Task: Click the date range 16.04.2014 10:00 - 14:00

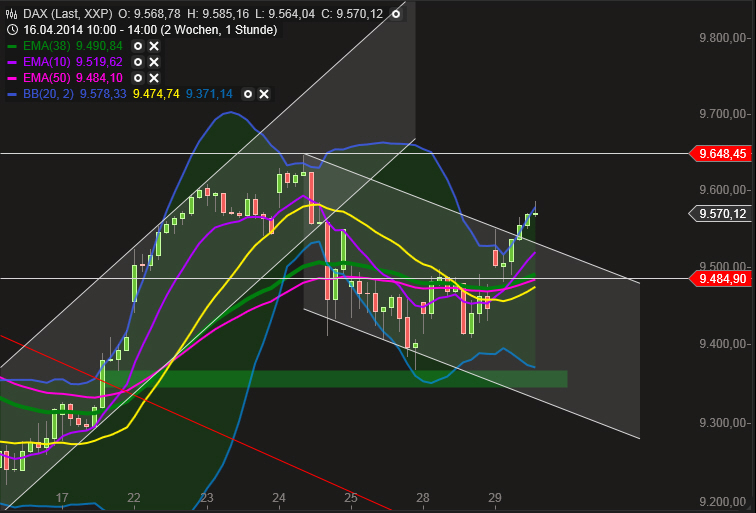Action: click(x=90, y=30)
